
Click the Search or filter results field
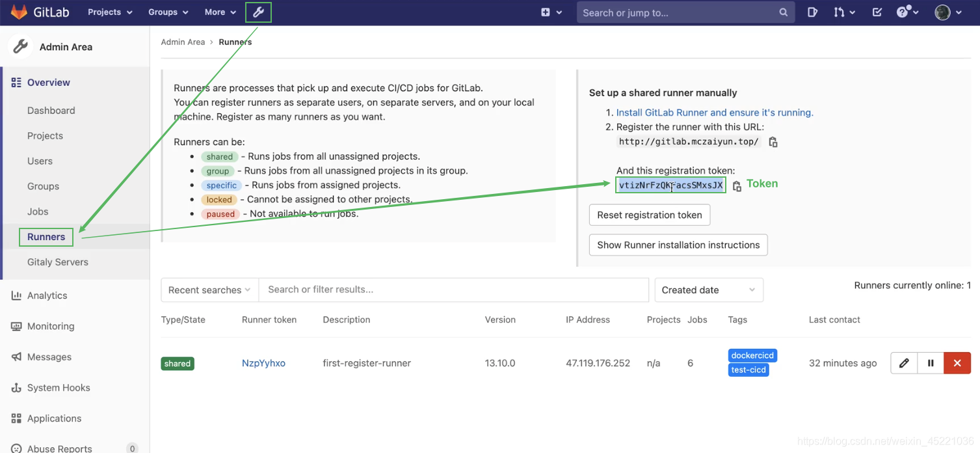coord(454,290)
